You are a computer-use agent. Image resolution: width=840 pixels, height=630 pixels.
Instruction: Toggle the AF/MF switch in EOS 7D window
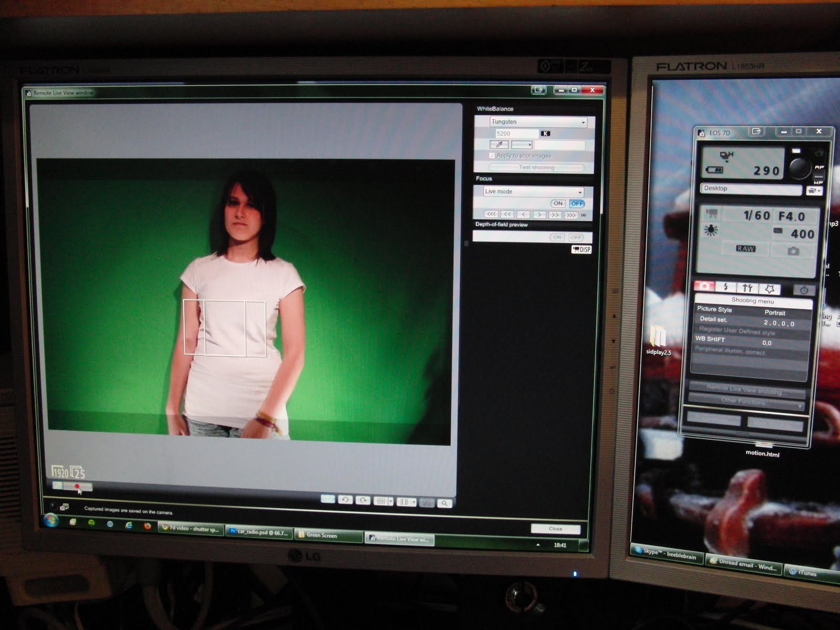[819, 174]
